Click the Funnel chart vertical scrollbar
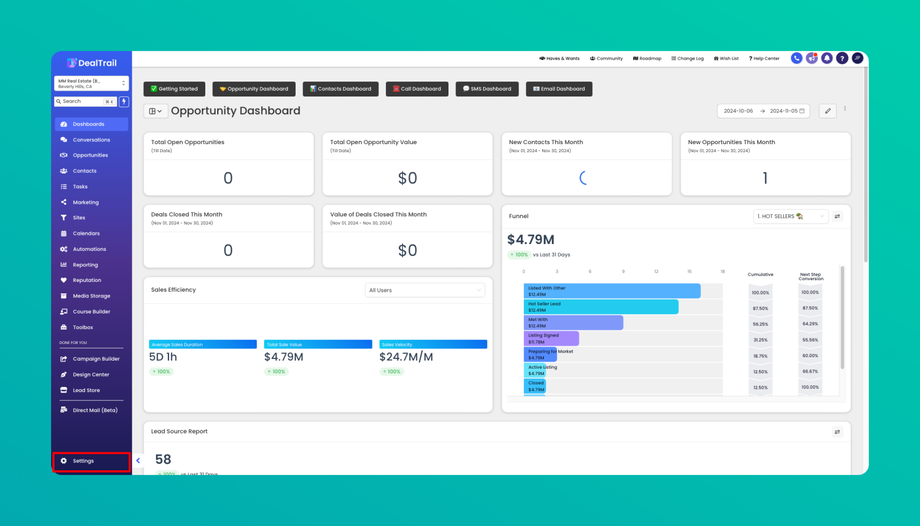This screenshot has height=526, width=920. pos(843,318)
